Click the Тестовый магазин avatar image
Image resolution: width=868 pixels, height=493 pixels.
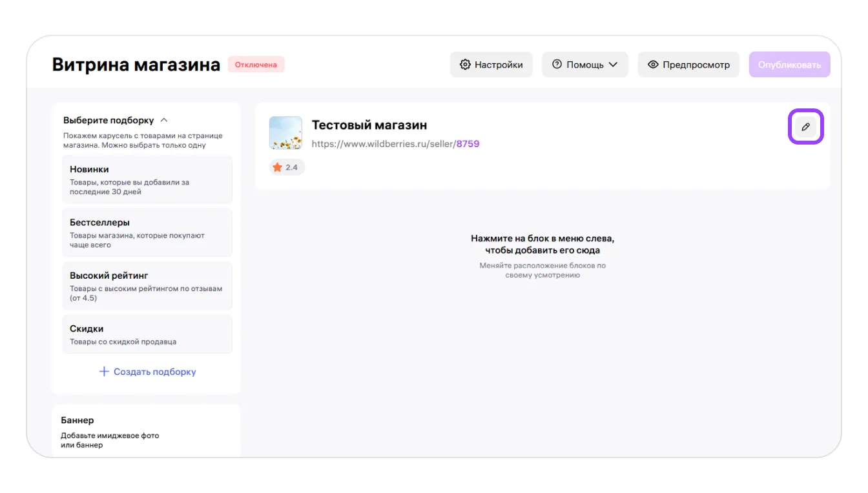(285, 133)
